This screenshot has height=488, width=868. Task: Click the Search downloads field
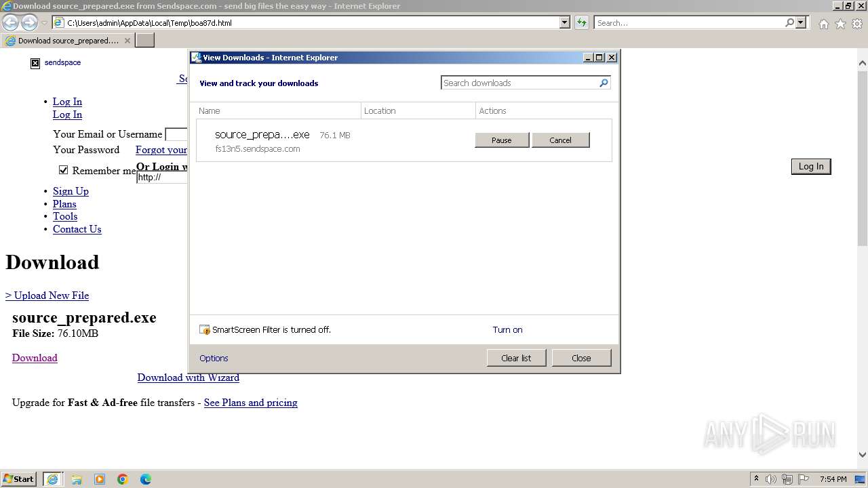point(519,83)
